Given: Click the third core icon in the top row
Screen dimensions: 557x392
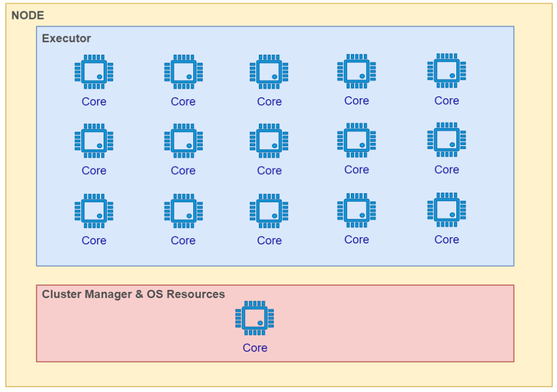Looking at the screenshot, I should click(269, 72).
